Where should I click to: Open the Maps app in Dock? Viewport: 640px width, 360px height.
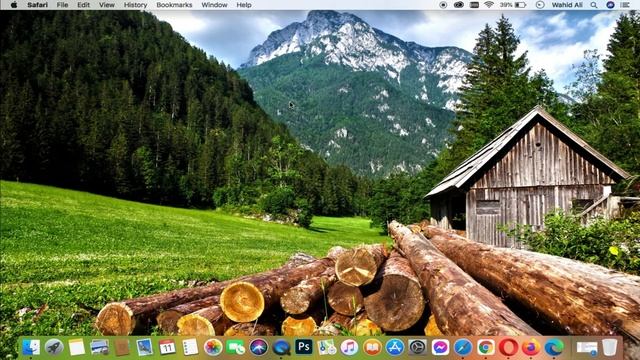click(327, 347)
